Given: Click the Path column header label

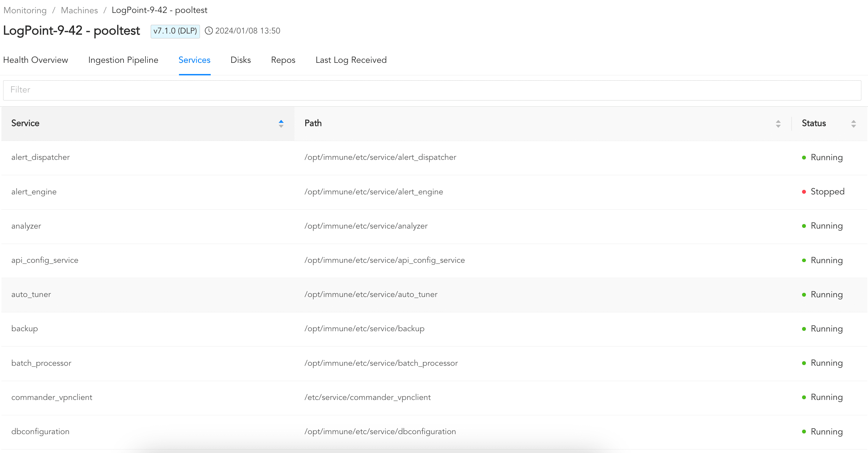Looking at the screenshot, I should 313,123.
